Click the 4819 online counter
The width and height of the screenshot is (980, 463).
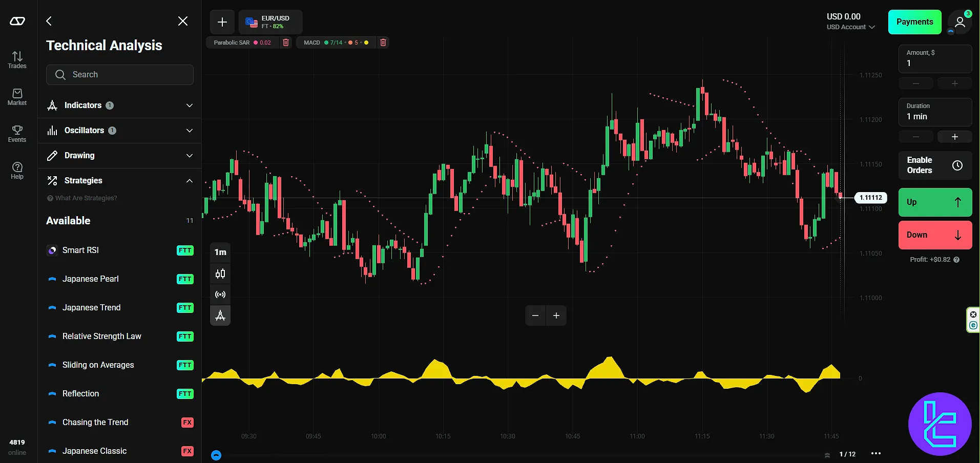click(17, 447)
